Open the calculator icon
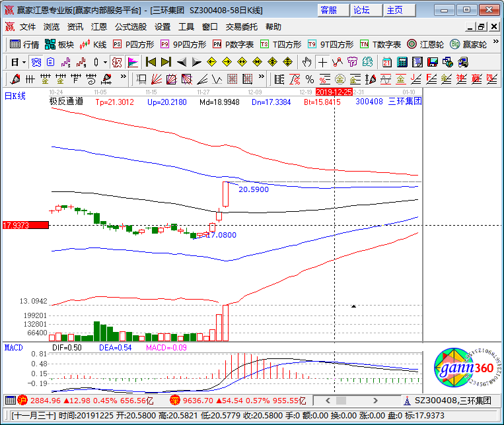504x425 pixels. point(402,62)
